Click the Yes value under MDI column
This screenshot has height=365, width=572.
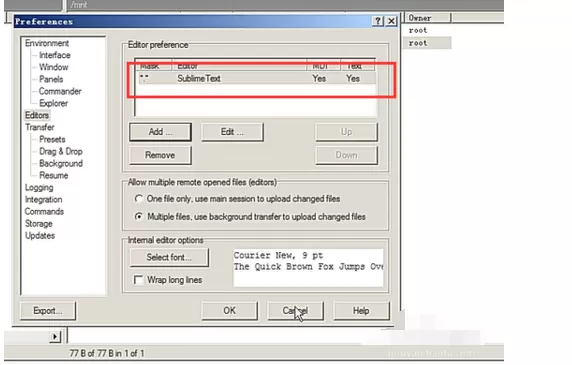pyautogui.click(x=319, y=78)
